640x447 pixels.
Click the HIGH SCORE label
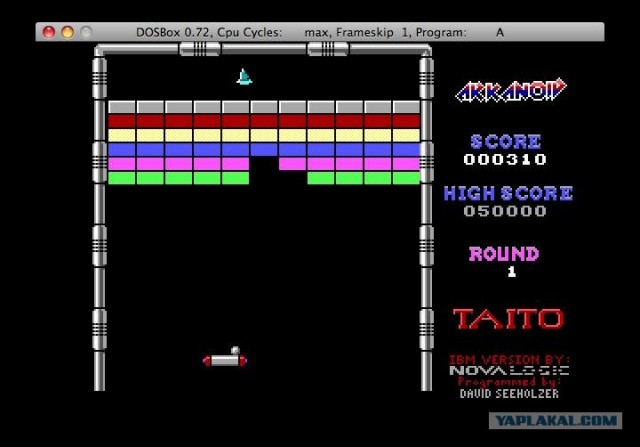[508, 193]
